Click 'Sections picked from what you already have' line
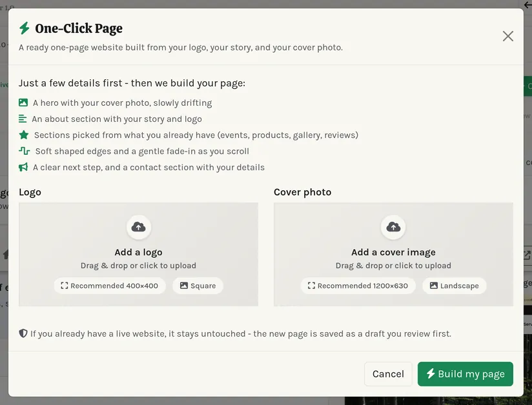 (196, 135)
